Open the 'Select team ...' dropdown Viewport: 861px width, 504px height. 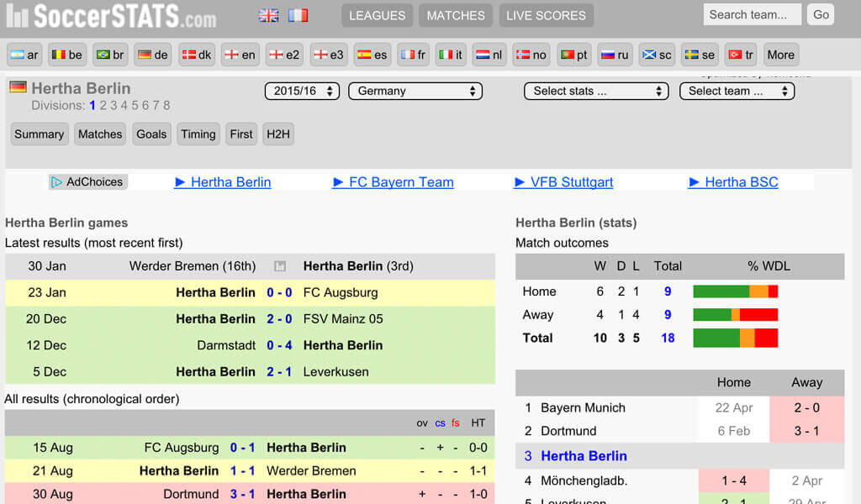pyautogui.click(x=737, y=91)
